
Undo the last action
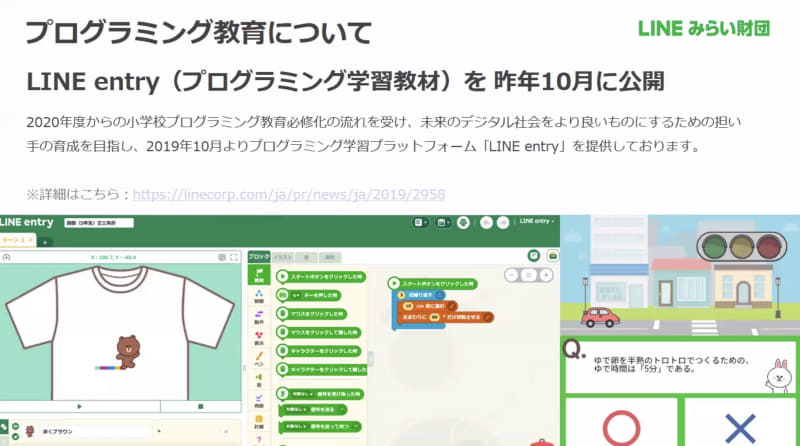[x=486, y=222]
